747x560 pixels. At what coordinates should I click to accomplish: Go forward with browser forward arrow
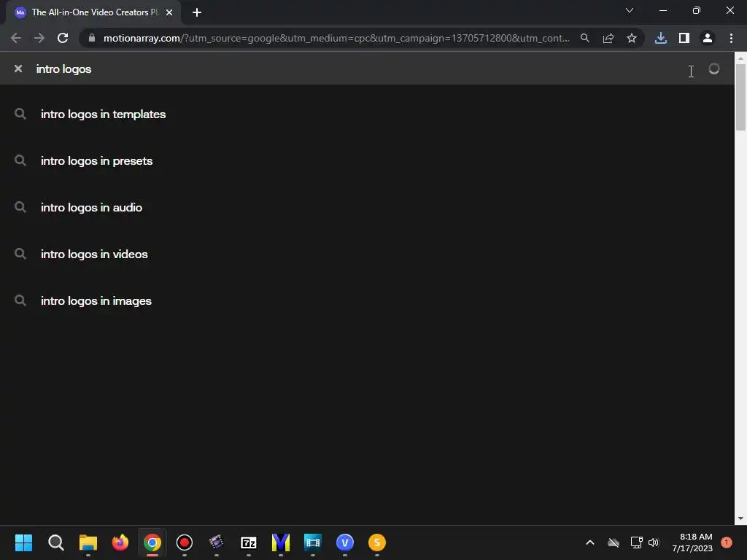[39, 38]
